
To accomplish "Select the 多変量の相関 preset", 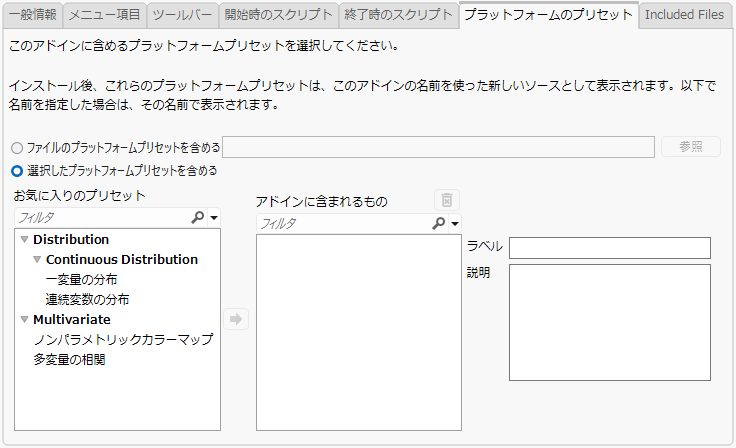I will tap(69, 360).
